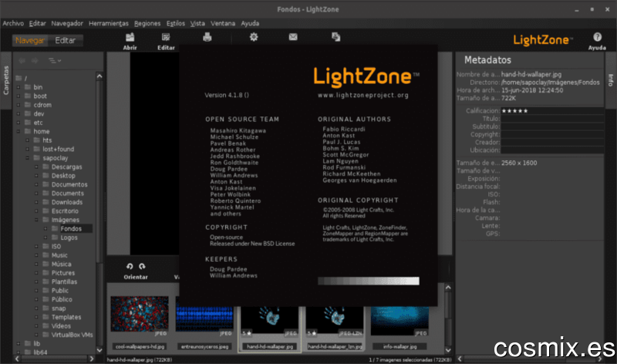Click the LightZone logo in toolbar
Viewport: 617px width, 364px height.
pyautogui.click(x=543, y=40)
